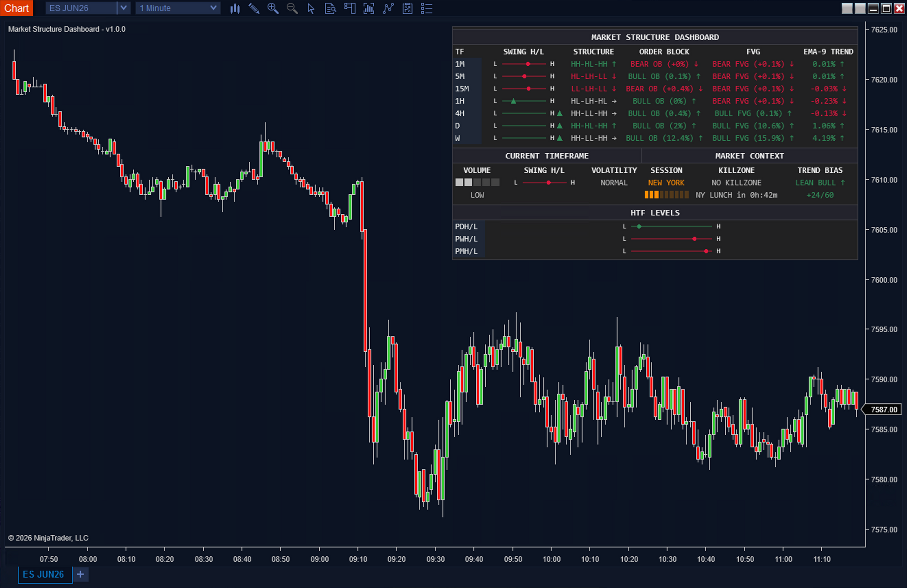Click the second gray link button top-right
The width and height of the screenshot is (907, 588).
click(860, 8)
